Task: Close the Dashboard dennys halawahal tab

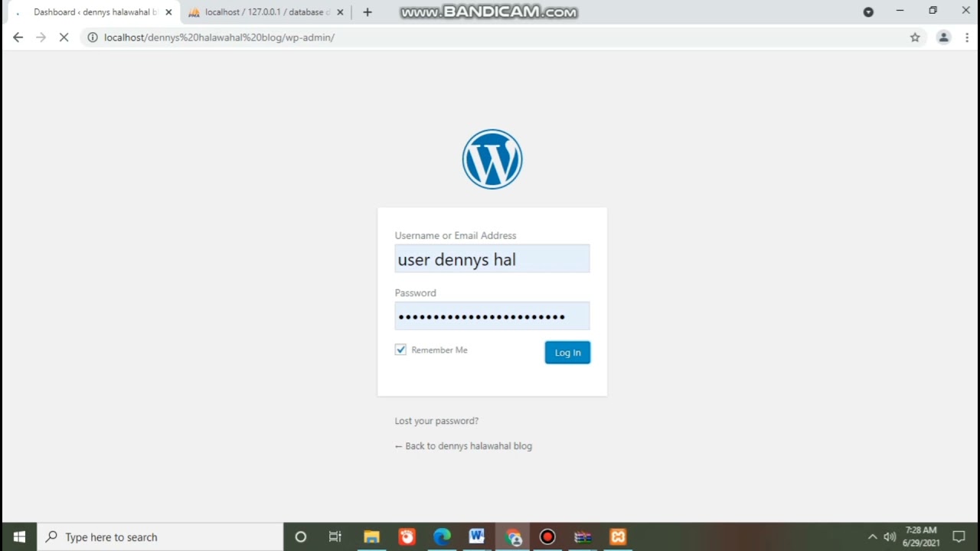Action: pos(168,12)
